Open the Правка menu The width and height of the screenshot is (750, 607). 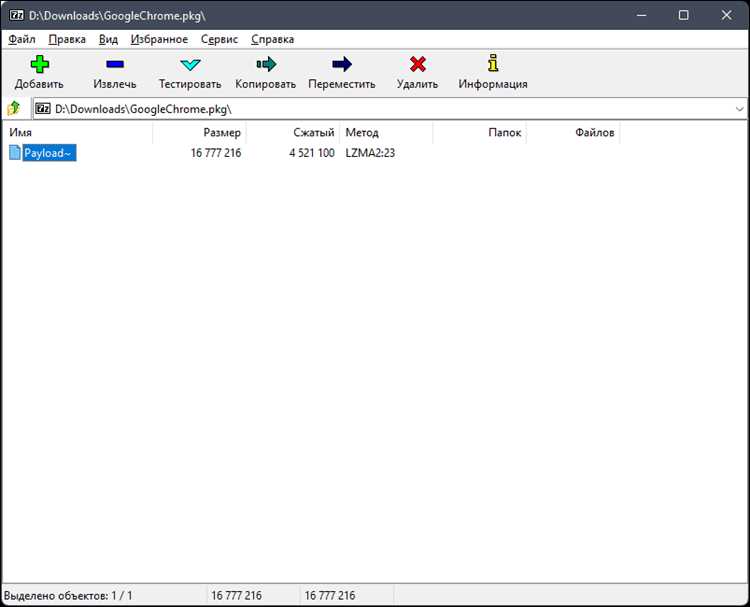pyautogui.click(x=67, y=39)
